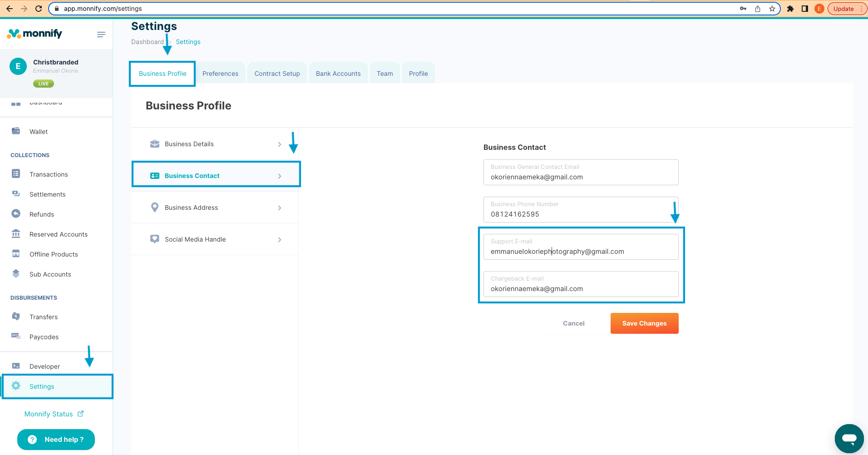868x455 pixels.
Task: Open the chat widget bubble
Action: click(849, 439)
